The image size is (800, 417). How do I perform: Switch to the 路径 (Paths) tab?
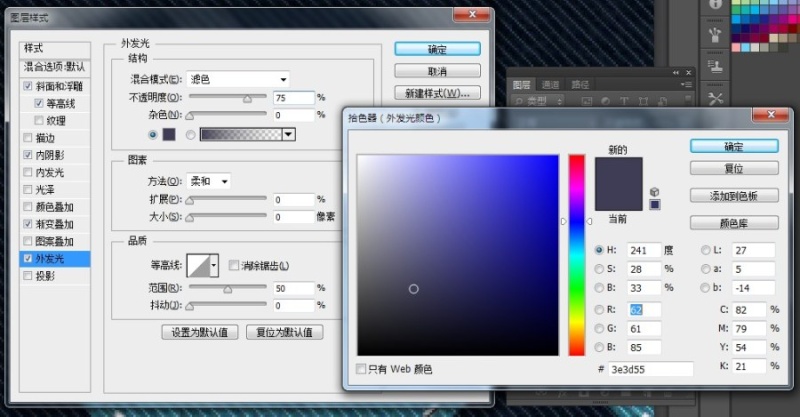click(x=579, y=86)
